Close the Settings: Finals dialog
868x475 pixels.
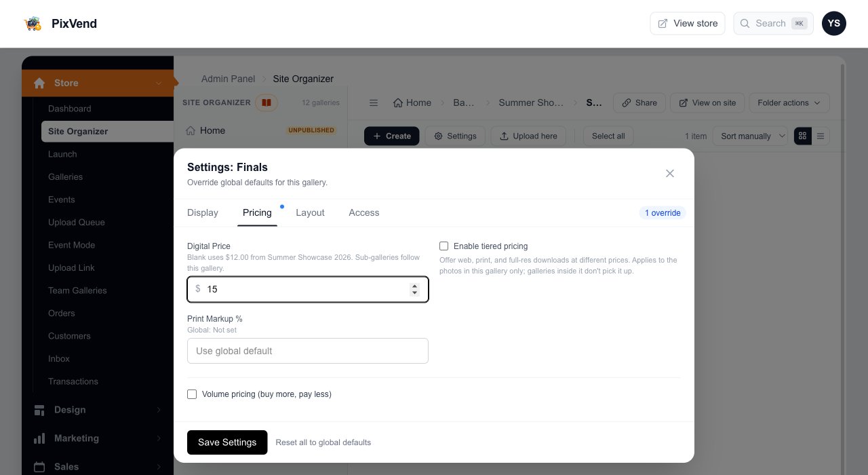[670, 174]
